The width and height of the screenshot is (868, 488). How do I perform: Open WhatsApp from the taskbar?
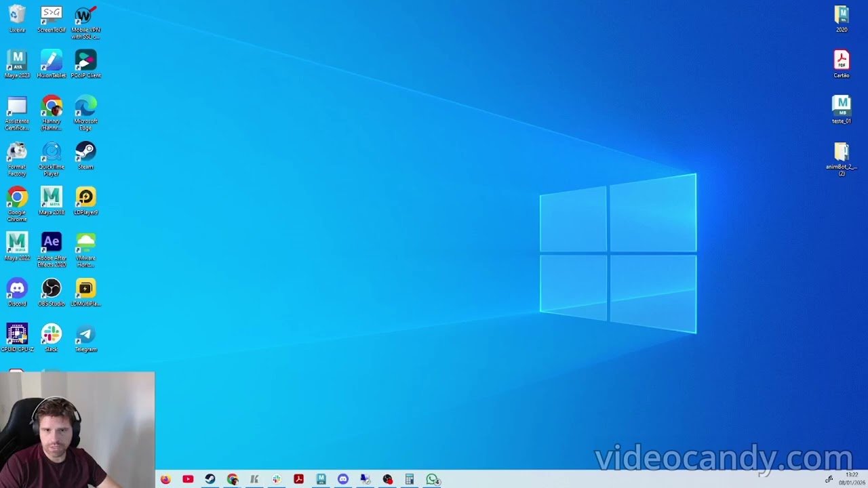coord(432,479)
